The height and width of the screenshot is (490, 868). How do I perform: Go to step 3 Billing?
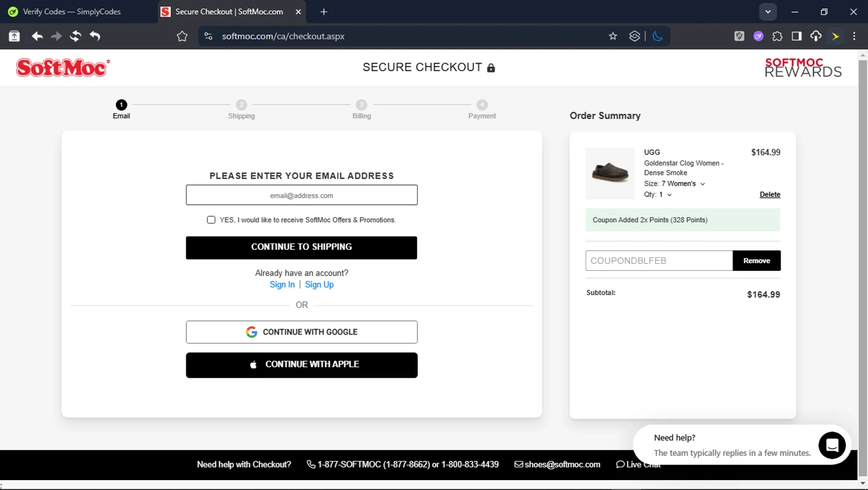click(362, 109)
